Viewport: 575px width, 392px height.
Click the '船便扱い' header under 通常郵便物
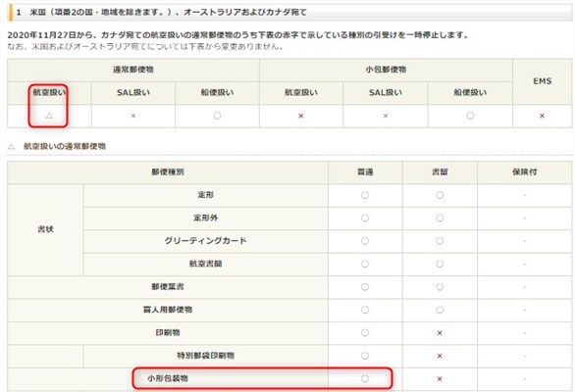(x=217, y=93)
